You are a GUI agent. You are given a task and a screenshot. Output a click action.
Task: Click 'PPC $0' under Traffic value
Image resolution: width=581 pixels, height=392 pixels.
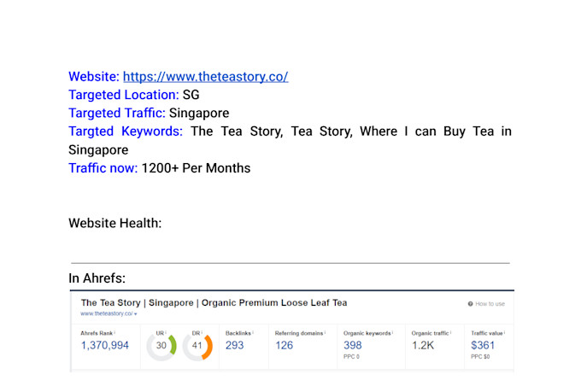click(480, 357)
